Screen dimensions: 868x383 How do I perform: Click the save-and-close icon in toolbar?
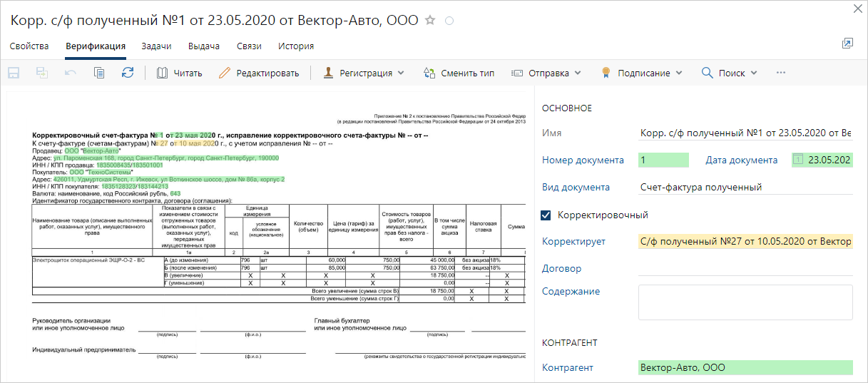pos(42,73)
